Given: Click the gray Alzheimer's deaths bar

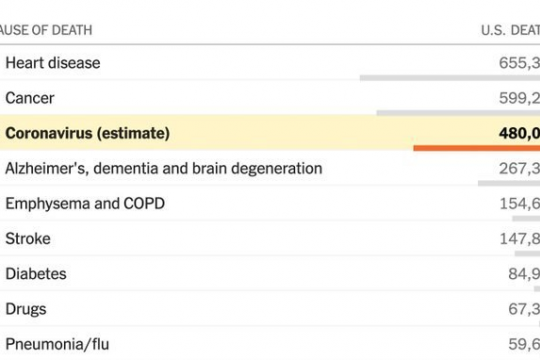Looking at the screenshot, I should [x=509, y=183].
